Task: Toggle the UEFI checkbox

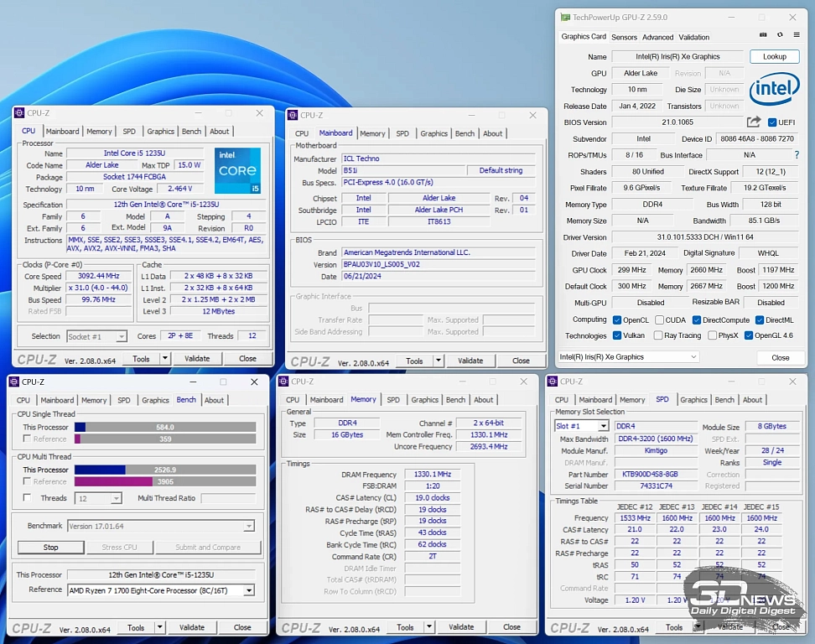Action: [x=772, y=122]
